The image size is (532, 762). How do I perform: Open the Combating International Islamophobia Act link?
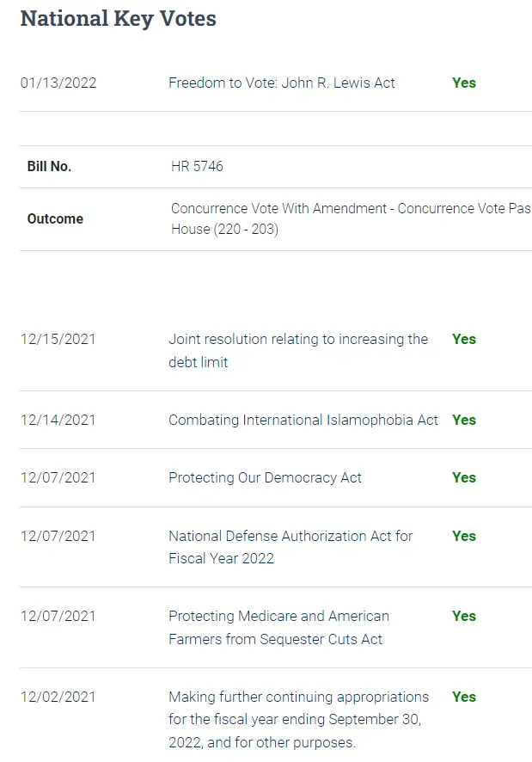click(x=303, y=420)
